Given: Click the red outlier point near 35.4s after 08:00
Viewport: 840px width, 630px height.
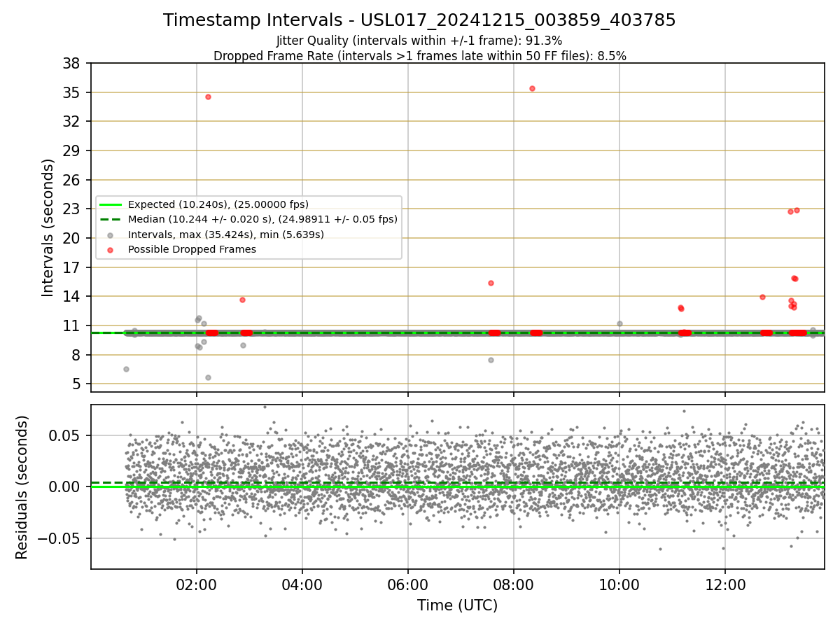Looking at the screenshot, I should 532,88.
